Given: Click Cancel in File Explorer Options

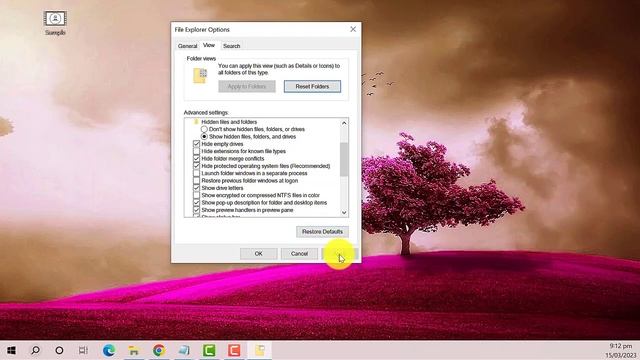Looking at the screenshot, I should (299, 254).
